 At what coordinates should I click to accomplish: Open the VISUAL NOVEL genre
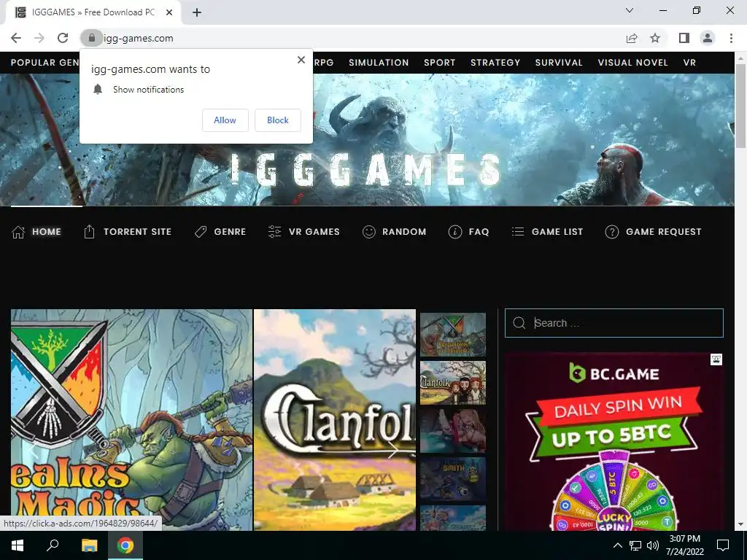(x=632, y=63)
